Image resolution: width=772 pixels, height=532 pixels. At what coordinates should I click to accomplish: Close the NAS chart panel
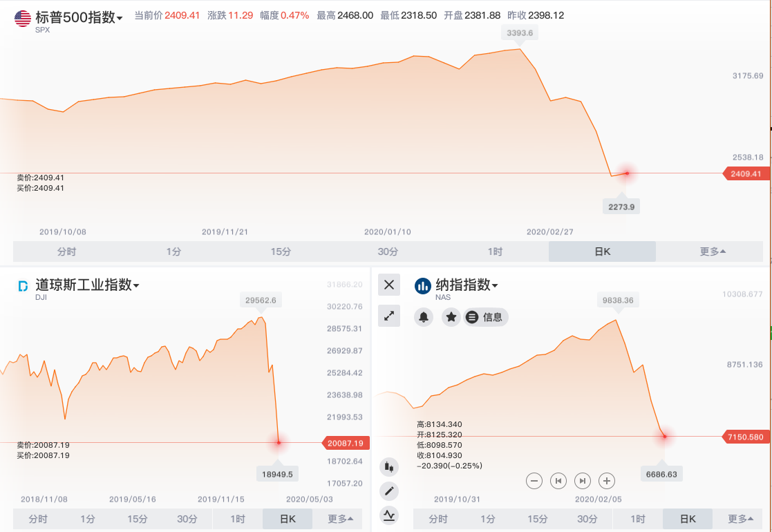coord(389,285)
